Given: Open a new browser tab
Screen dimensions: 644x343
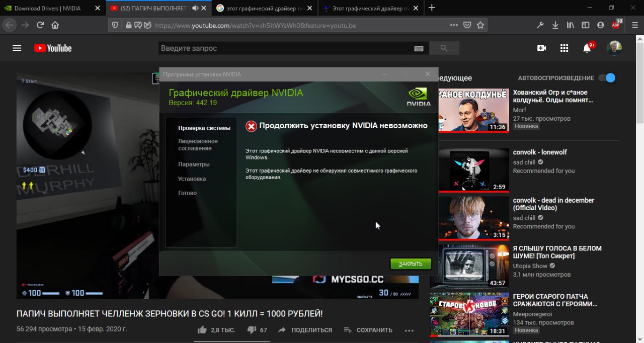Looking at the screenshot, I should point(432,8).
